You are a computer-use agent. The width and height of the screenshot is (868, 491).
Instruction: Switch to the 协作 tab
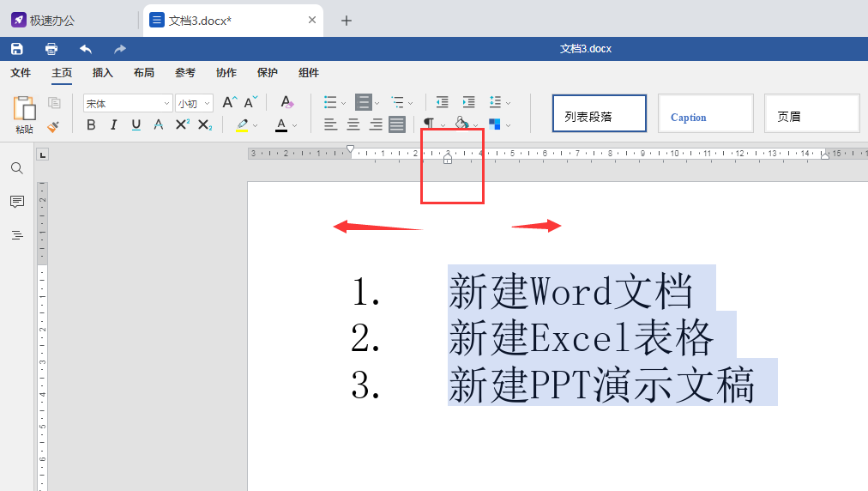[226, 73]
